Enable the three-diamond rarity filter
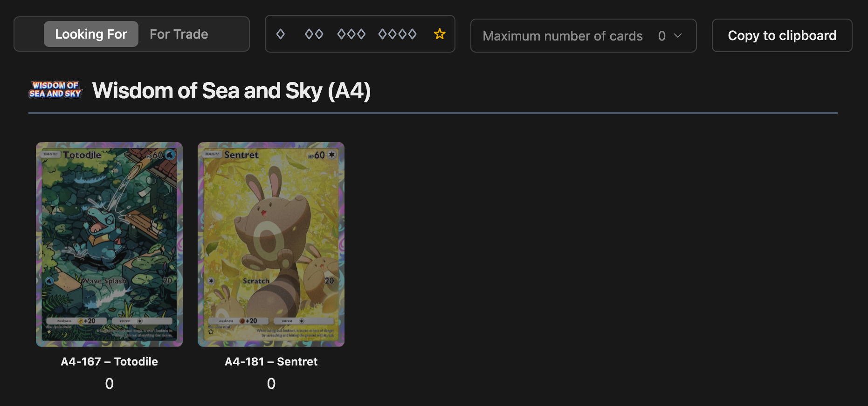 [351, 34]
